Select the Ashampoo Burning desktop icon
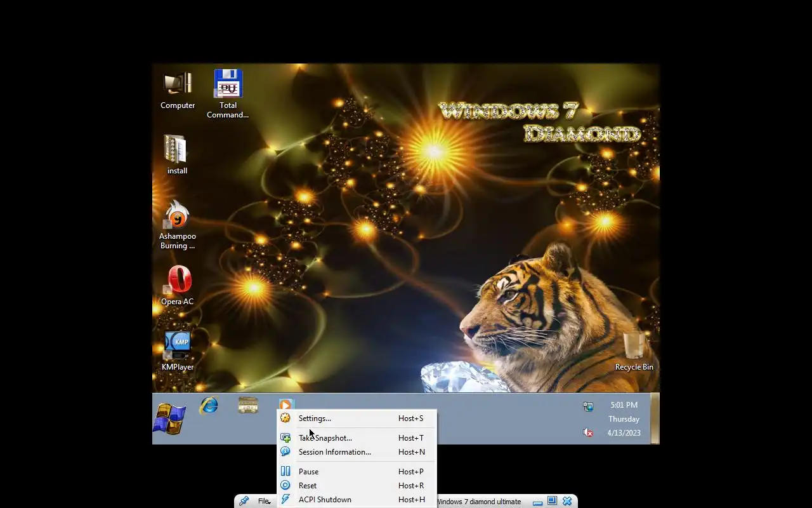This screenshot has height=508, width=812. 177,225
